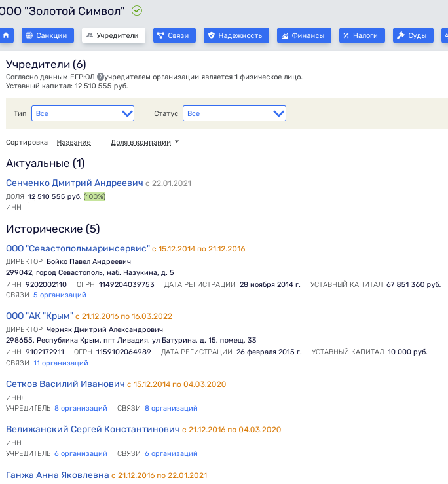Click the ЕГРЮЛ question mark help icon

100,77
